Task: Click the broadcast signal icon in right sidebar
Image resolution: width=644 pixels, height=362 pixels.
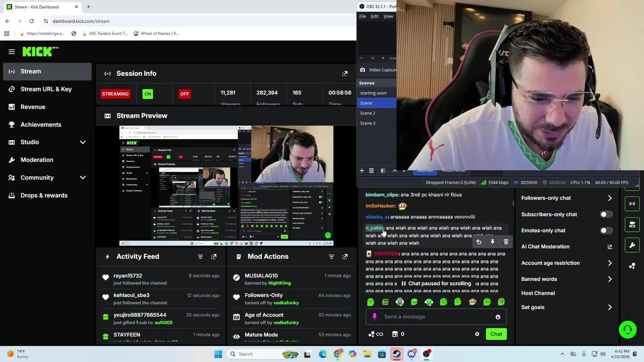Action: (632, 204)
